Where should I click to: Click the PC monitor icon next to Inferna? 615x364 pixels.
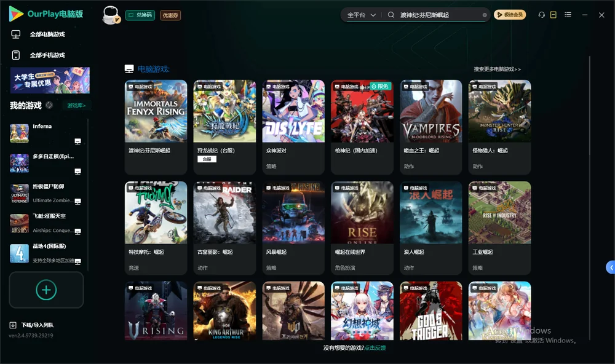tap(77, 141)
